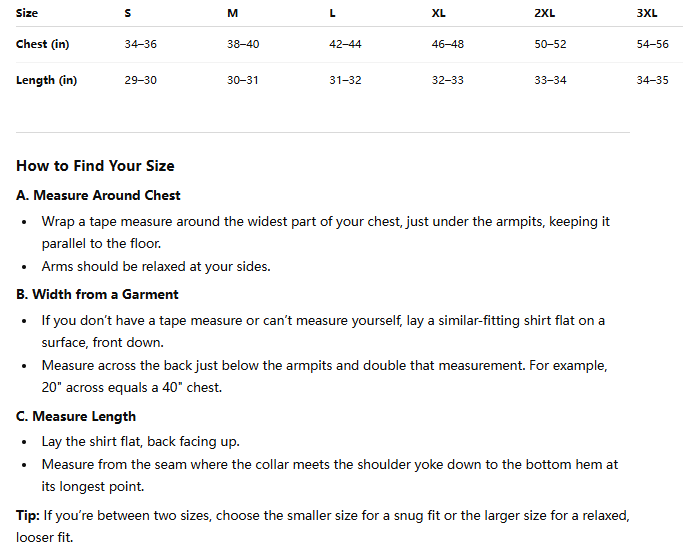683x550 pixels.
Task: Click the 50–52 chest measurement cell
Action: point(550,44)
